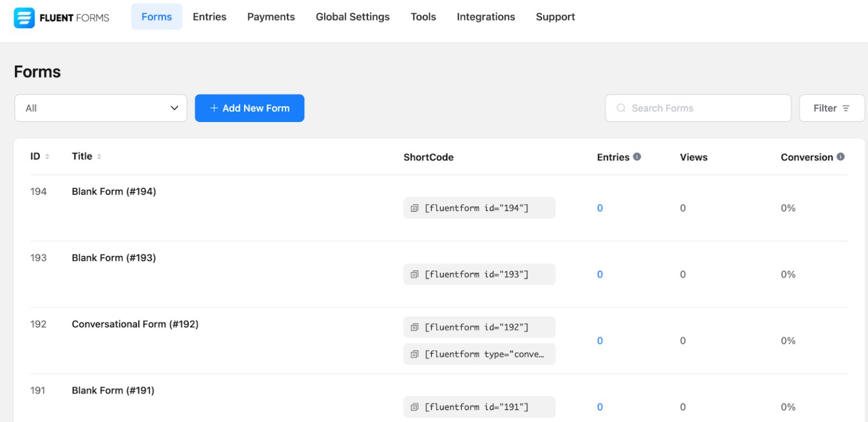Viewport: 868px width, 422px height.
Task: Click the [fluentform id="194"] shortcode
Action: click(479, 208)
